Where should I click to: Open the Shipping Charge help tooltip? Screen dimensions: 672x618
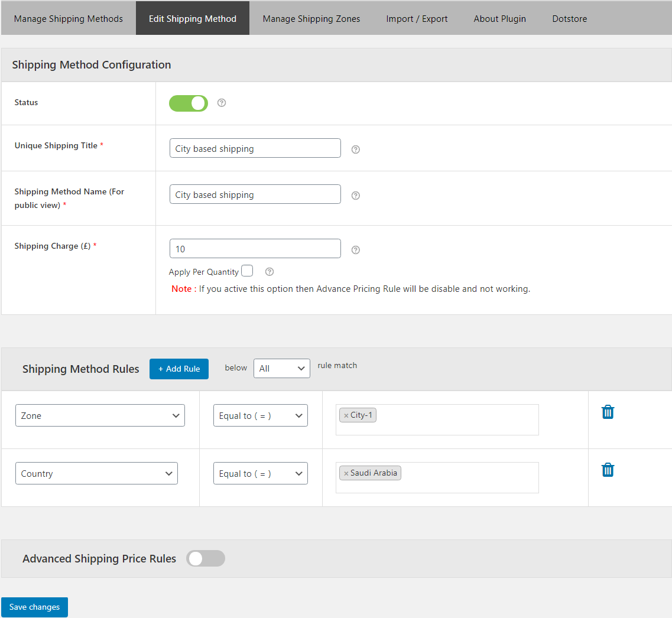[x=355, y=249]
